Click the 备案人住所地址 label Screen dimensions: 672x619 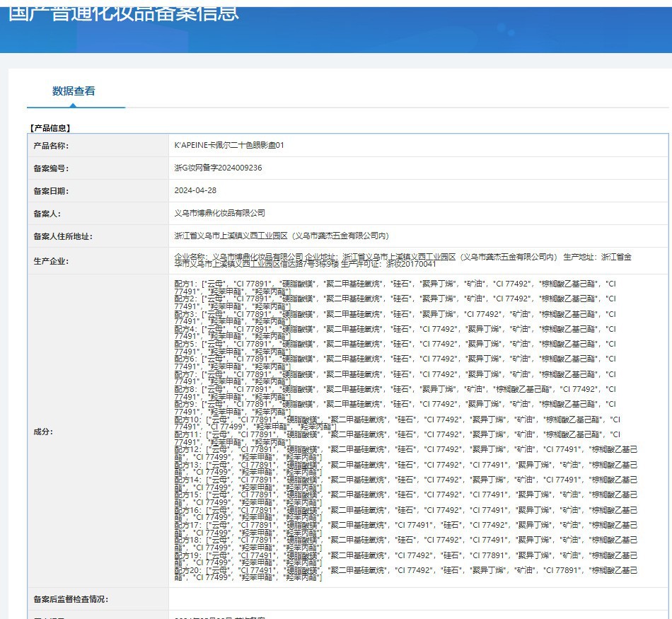click(x=63, y=236)
